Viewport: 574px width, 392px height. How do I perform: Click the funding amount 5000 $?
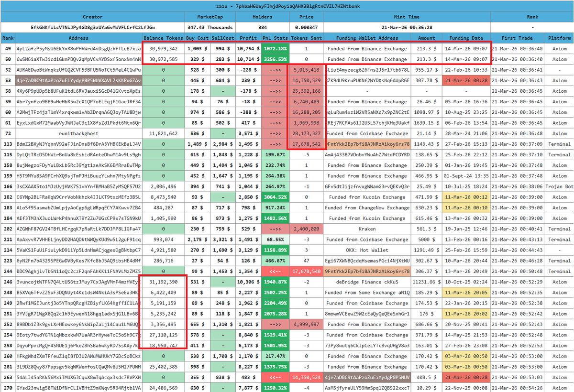point(427,240)
